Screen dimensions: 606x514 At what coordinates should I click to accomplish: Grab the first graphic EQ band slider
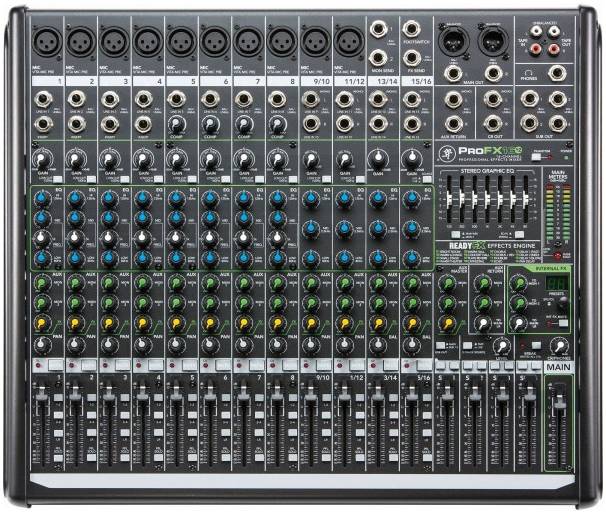point(449,199)
